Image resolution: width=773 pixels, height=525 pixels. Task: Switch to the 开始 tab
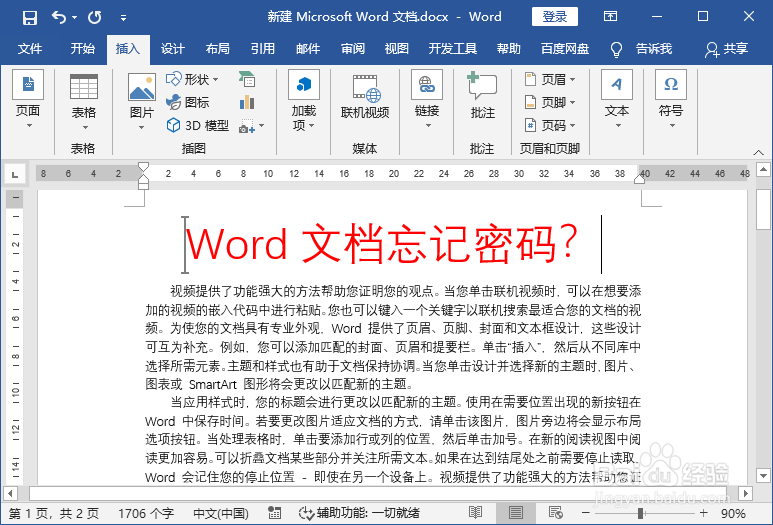pyautogui.click(x=82, y=49)
